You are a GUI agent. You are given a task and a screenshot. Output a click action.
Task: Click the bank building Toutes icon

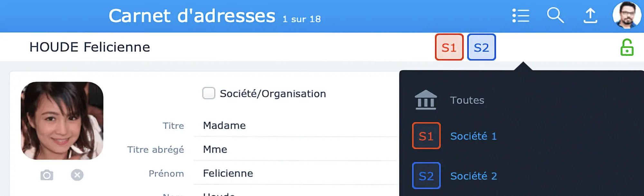click(x=426, y=100)
